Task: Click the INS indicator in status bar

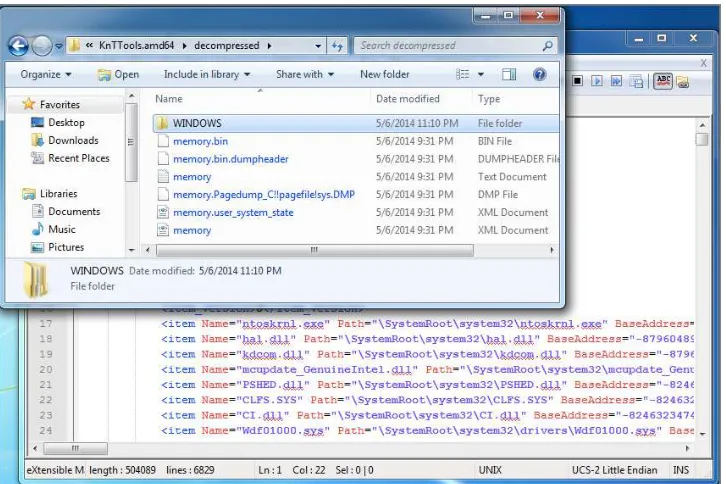Action: (x=681, y=470)
